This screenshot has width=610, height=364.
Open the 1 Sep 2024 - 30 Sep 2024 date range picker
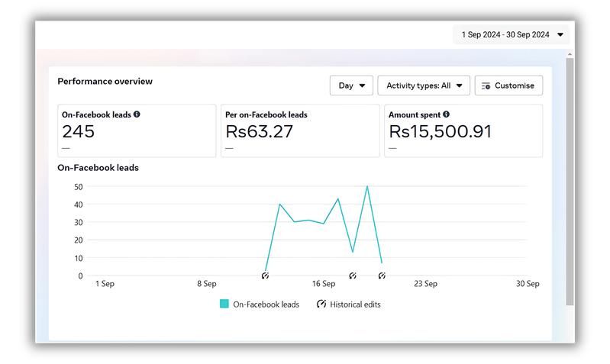(x=512, y=35)
